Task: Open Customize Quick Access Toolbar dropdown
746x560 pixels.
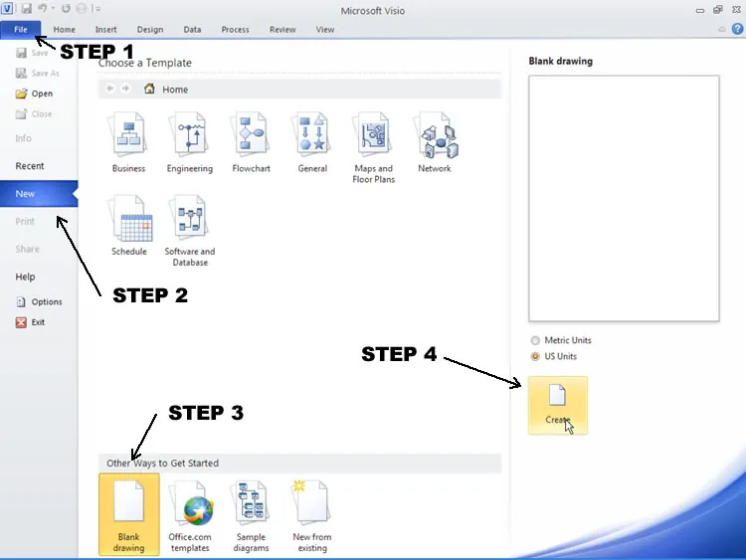Action: tap(96, 8)
